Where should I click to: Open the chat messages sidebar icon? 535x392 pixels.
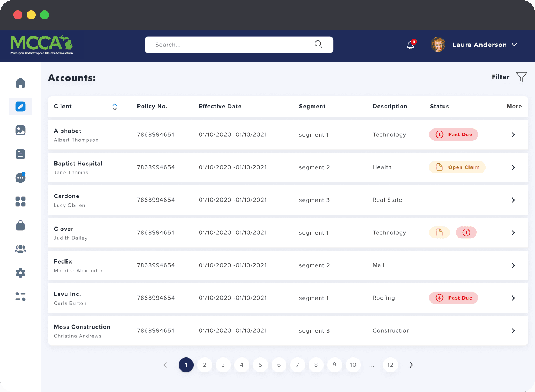pyautogui.click(x=20, y=178)
